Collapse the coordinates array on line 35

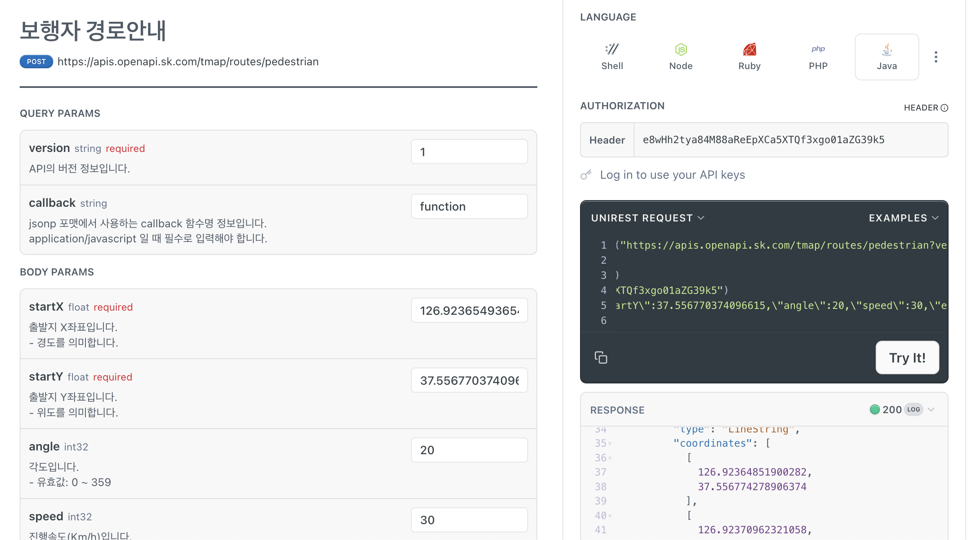[610, 444]
